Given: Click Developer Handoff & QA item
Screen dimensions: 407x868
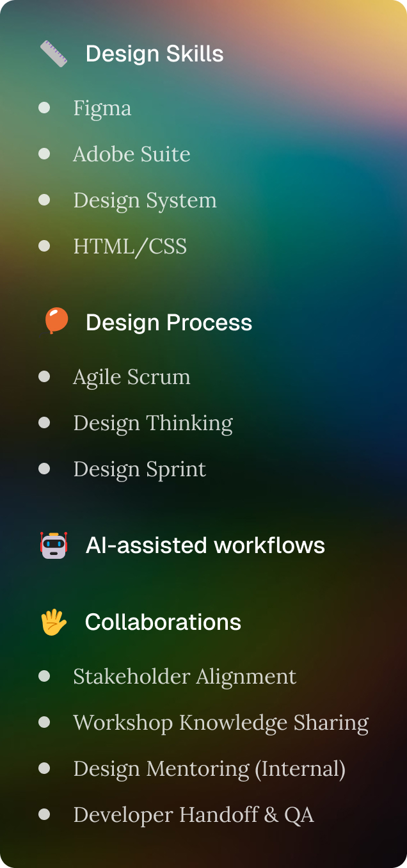Looking at the screenshot, I should 193,815.
